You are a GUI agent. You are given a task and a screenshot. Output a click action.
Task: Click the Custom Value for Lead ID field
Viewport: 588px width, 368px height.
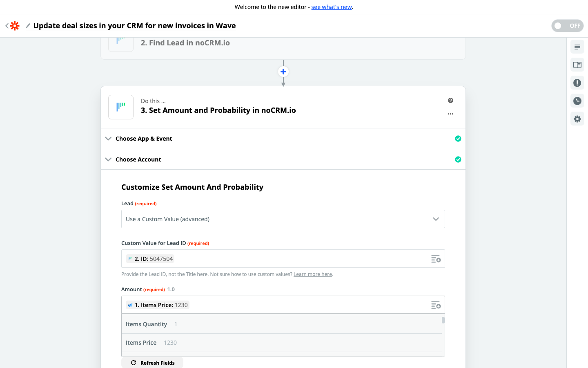pyautogui.click(x=274, y=259)
